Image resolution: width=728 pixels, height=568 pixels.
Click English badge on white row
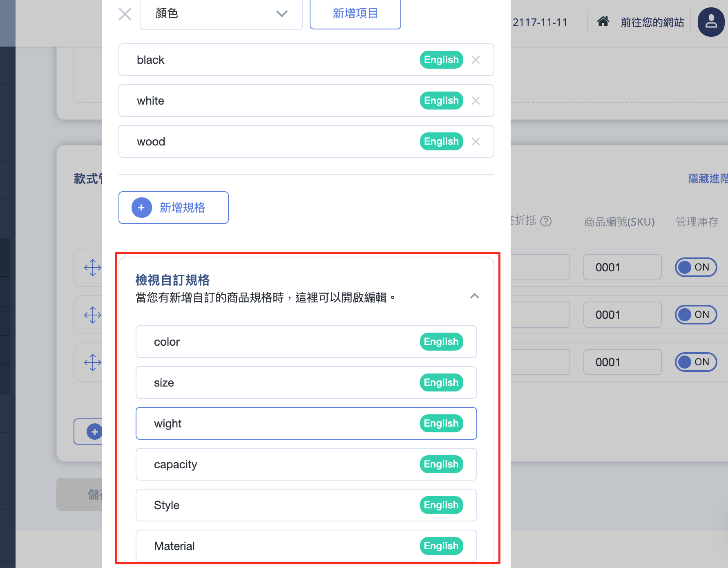pyautogui.click(x=441, y=101)
